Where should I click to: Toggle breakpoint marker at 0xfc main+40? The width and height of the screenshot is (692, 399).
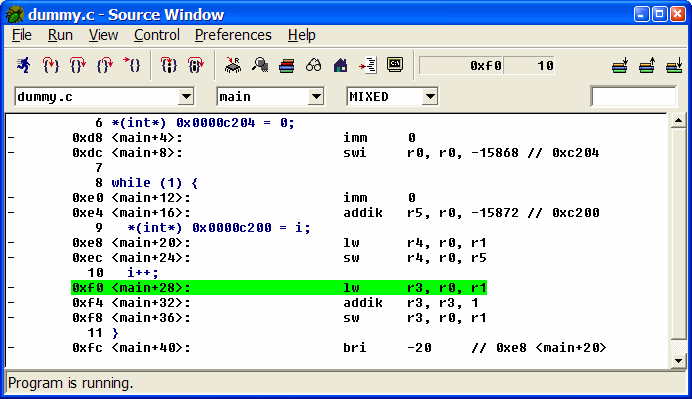[x=11, y=348]
